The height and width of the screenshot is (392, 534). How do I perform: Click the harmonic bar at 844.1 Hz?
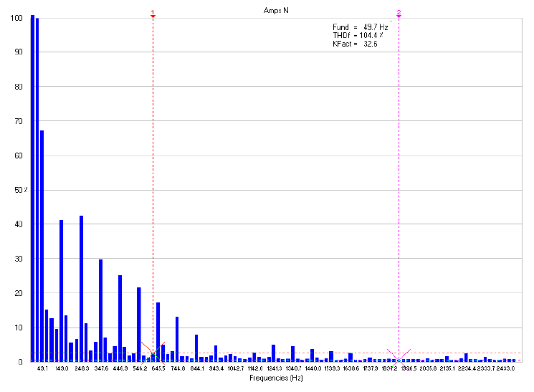(196, 348)
